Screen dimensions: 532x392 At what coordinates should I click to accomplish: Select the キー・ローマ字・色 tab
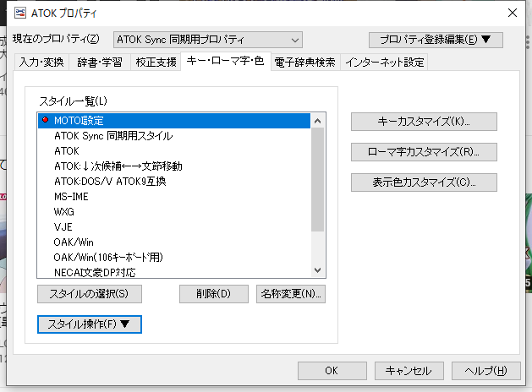click(x=225, y=61)
